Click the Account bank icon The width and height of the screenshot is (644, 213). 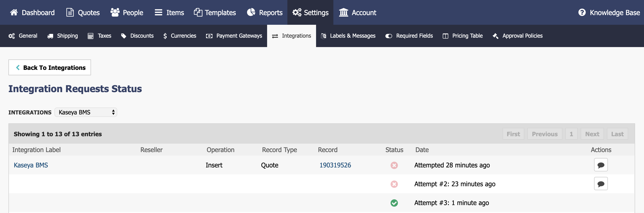pyautogui.click(x=344, y=12)
